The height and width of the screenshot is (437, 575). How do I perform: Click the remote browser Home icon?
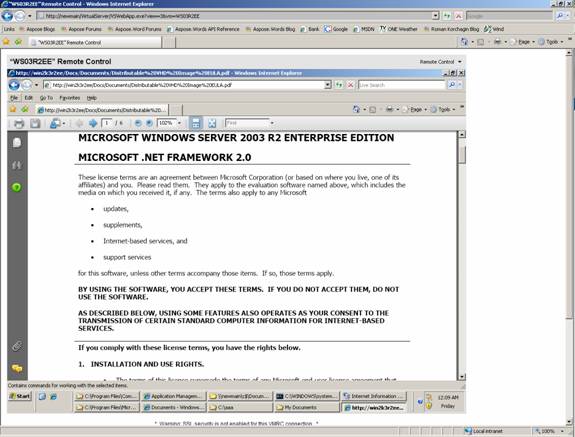356,109
